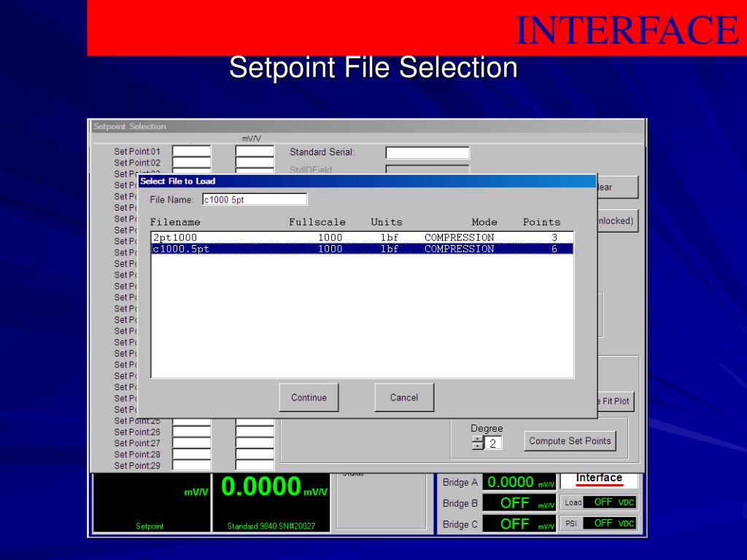Viewport: 747px width, 560px height.
Task: Click the Load VDC OFF indicator
Action: click(x=610, y=502)
